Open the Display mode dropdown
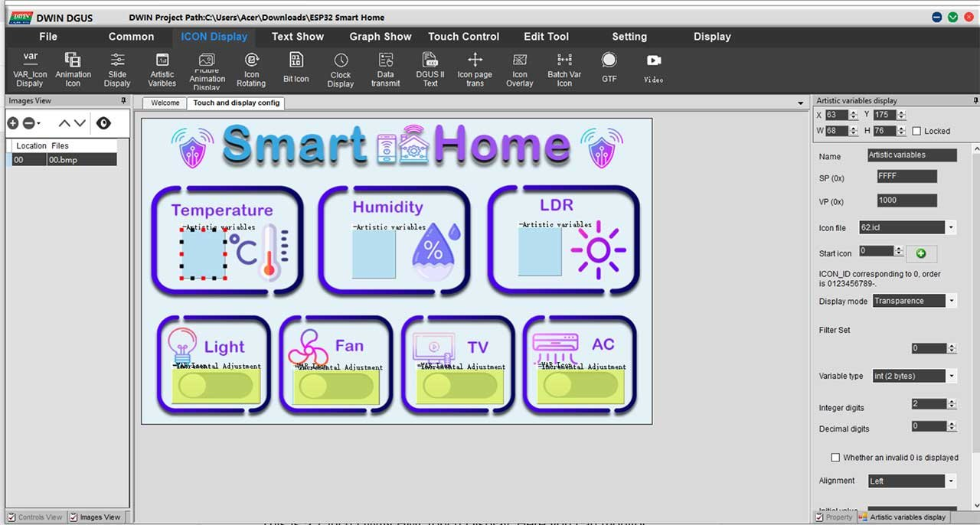The height and width of the screenshot is (525, 980). [x=952, y=301]
